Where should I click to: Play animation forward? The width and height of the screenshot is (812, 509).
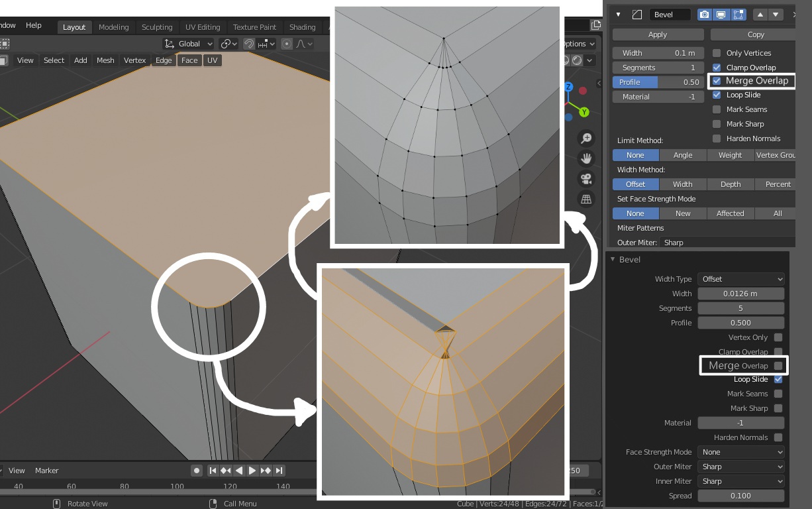tap(252, 471)
